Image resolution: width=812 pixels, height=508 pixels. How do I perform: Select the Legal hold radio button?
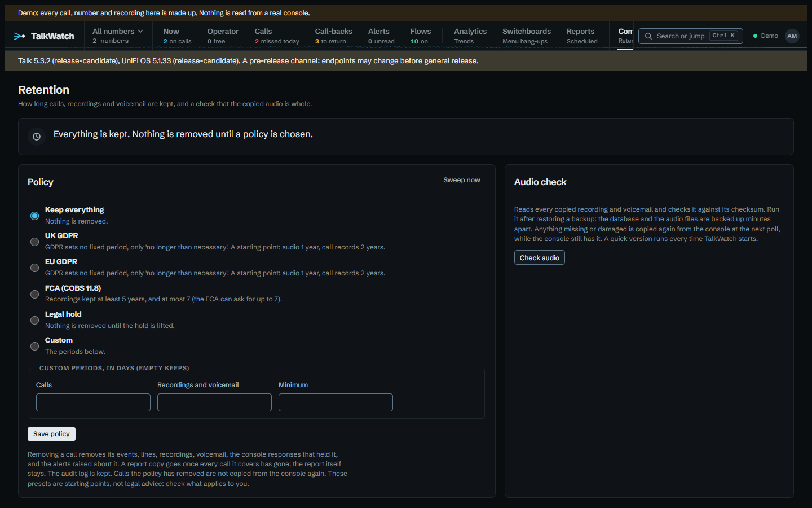point(34,320)
